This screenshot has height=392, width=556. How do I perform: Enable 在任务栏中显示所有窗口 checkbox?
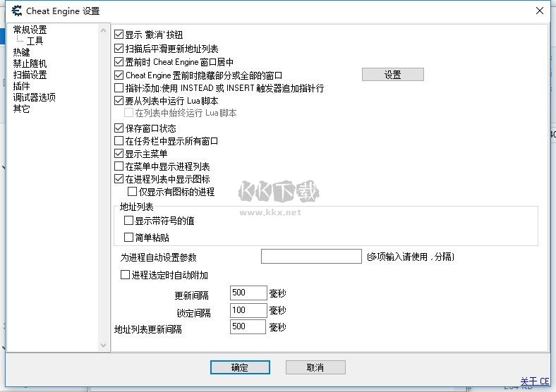click(x=119, y=141)
